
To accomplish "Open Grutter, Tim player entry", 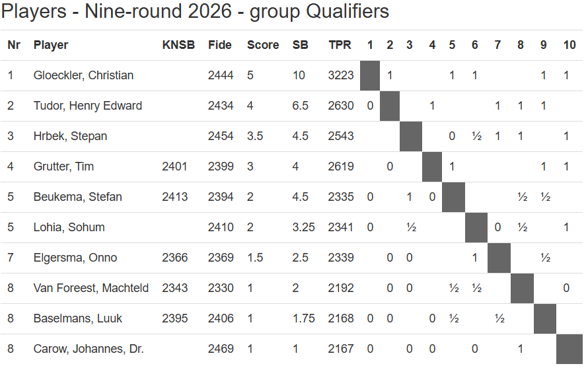I will [63, 166].
